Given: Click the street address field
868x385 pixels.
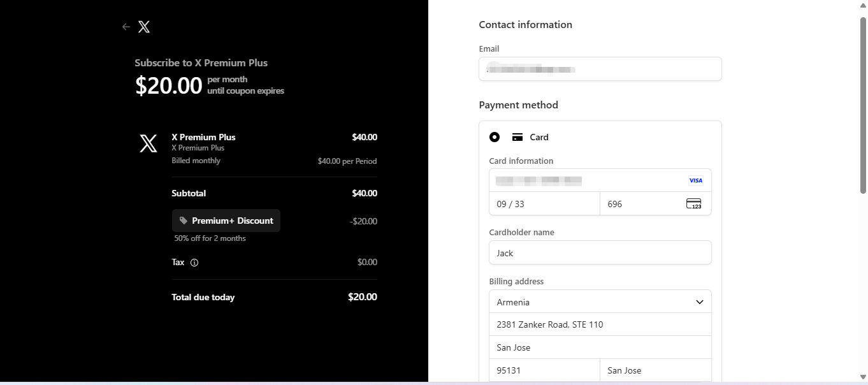Looking at the screenshot, I should click(600, 324).
